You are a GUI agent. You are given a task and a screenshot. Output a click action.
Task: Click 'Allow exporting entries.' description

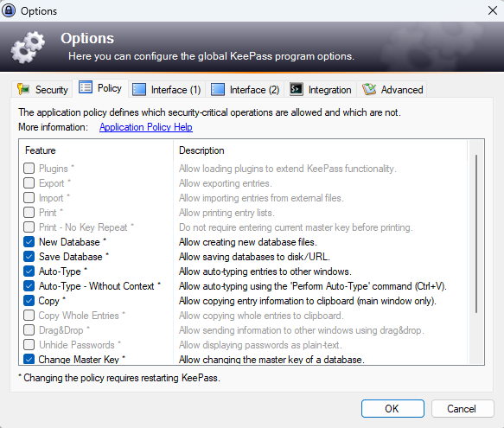226,183
